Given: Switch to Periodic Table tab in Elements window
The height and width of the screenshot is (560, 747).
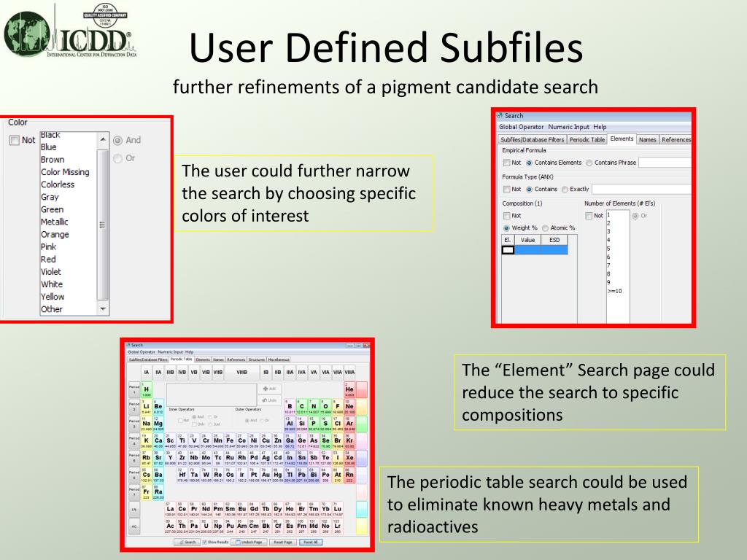Looking at the screenshot, I should coord(587,139).
